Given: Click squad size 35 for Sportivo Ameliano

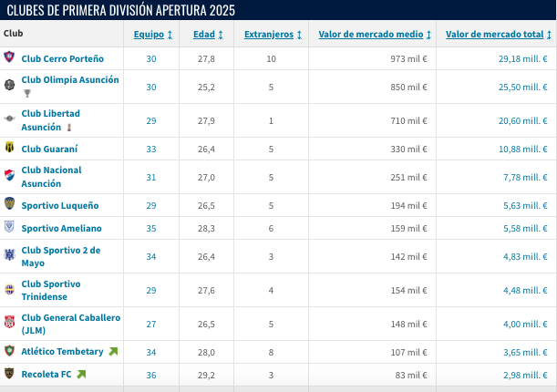Looking at the screenshot, I should tap(151, 228).
